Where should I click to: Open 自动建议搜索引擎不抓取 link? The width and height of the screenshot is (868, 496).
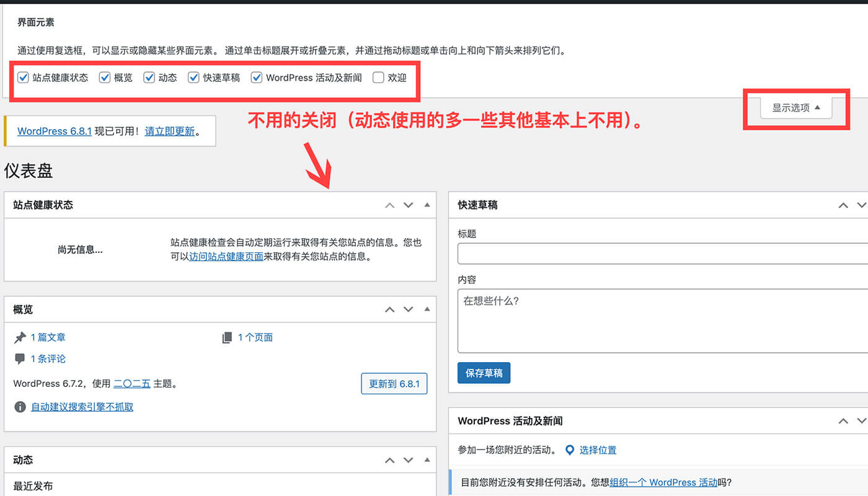click(82, 407)
